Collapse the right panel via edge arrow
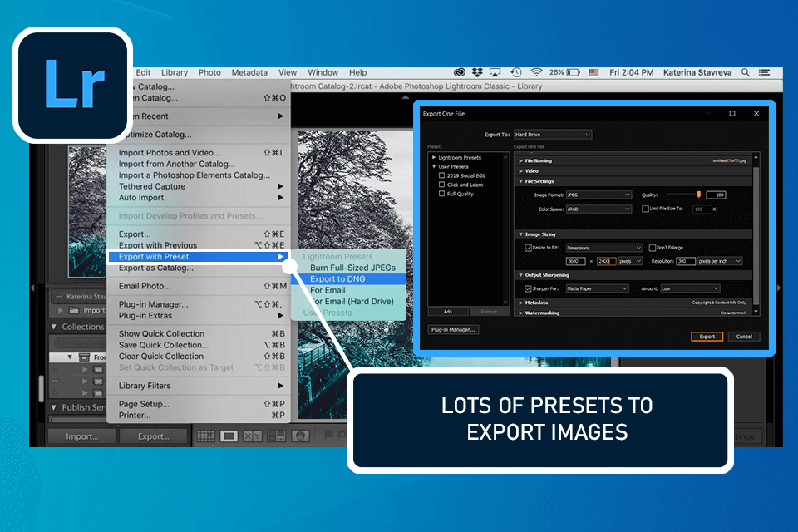Viewport: 798px width, 532px height. [779, 288]
